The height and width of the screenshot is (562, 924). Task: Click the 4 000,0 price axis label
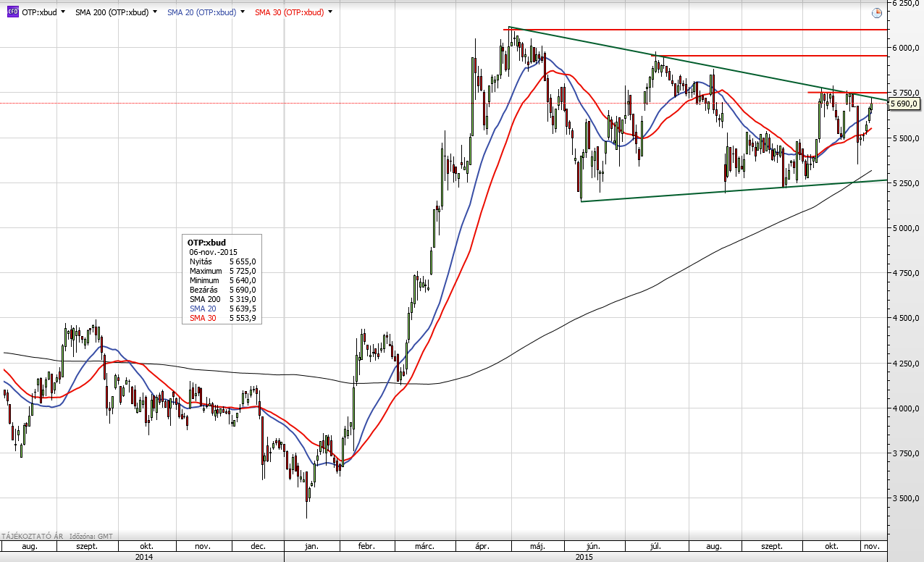click(906, 408)
